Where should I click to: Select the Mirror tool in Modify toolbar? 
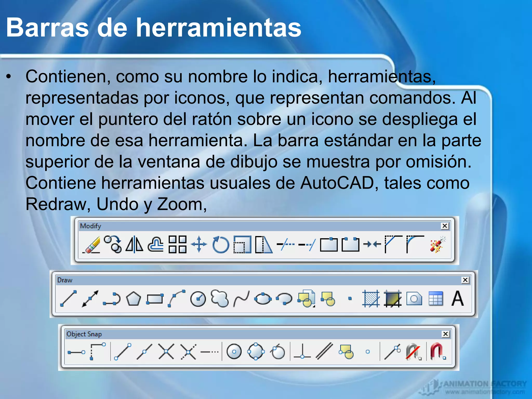[134, 244]
